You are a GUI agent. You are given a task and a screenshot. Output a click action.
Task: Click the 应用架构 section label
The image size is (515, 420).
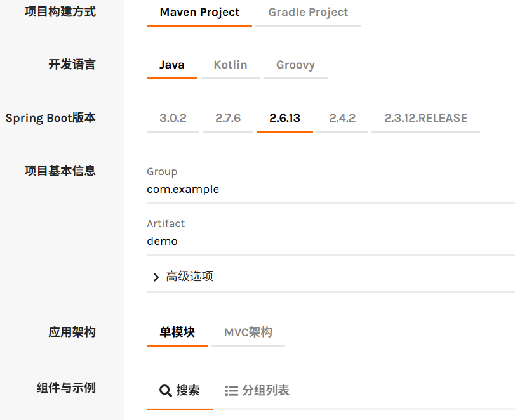pyautogui.click(x=72, y=332)
